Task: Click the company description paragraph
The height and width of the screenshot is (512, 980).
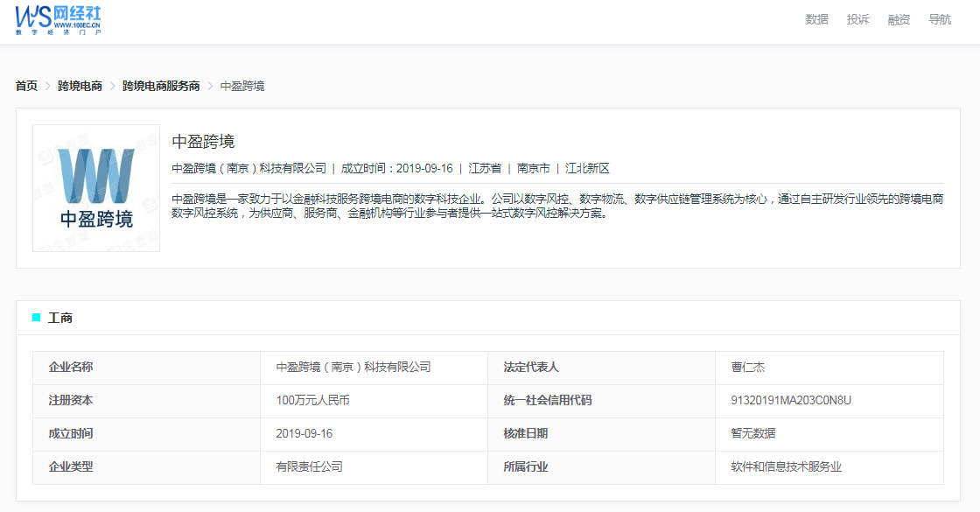Action: pyautogui.click(x=557, y=206)
